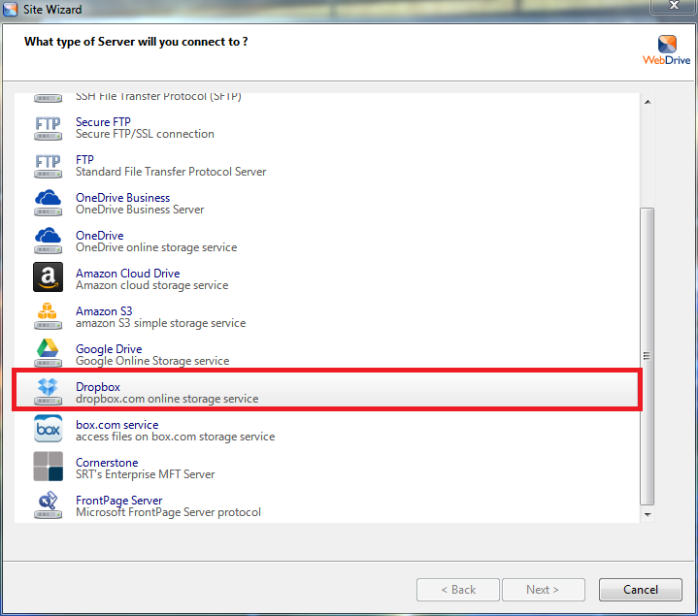This screenshot has height=616, width=698.
Task: Choose the Amazon Cloud Drive icon
Action: click(48, 278)
